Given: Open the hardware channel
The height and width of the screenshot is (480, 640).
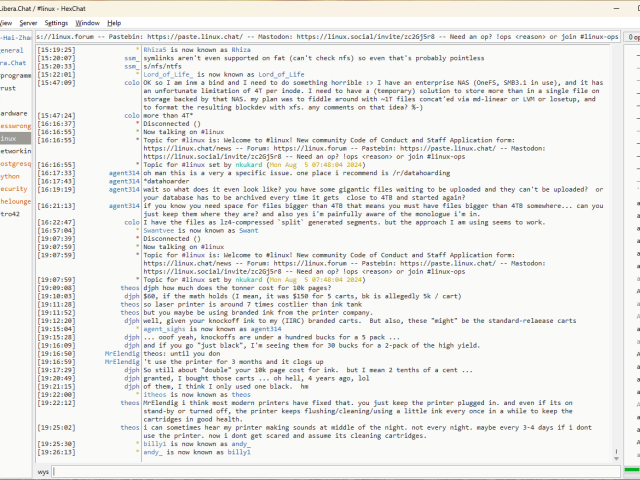Looking at the screenshot, I should click(14, 113).
